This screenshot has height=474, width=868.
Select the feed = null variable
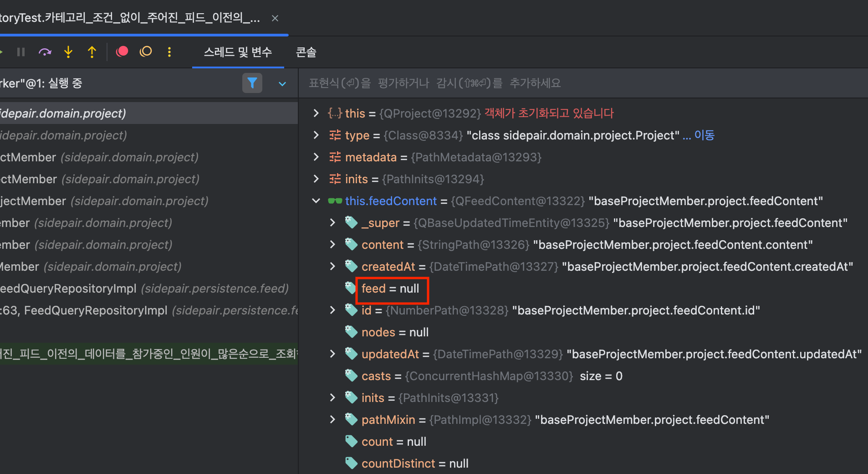390,289
